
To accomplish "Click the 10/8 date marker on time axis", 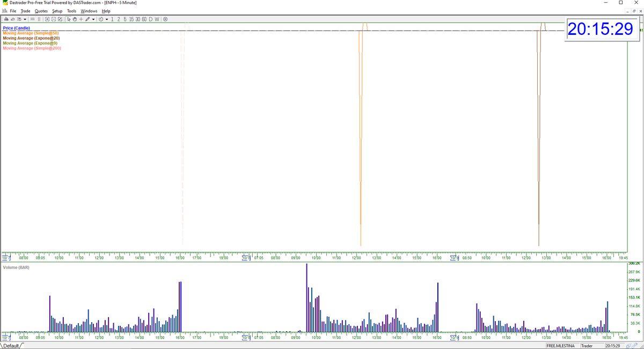I will pos(246,258).
